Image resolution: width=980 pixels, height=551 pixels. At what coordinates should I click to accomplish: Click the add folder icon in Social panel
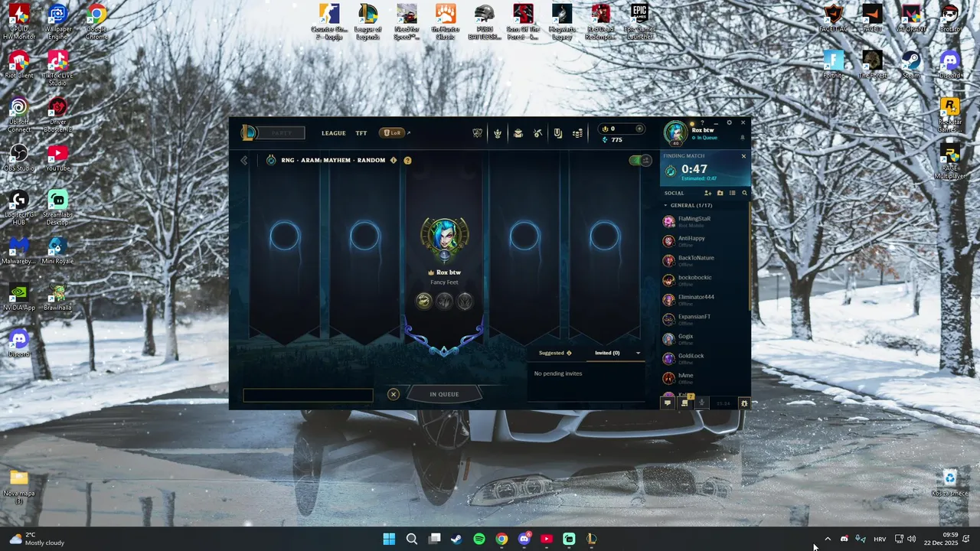pos(720,193)
